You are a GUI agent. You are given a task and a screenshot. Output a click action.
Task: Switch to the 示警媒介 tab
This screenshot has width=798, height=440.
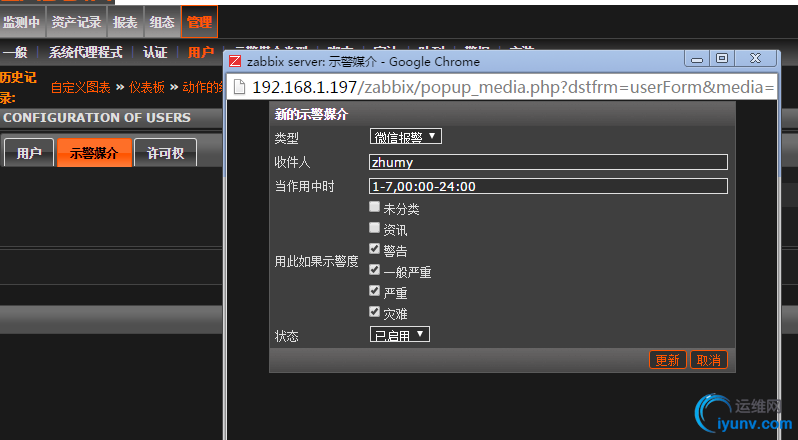[x=94, y=153]
